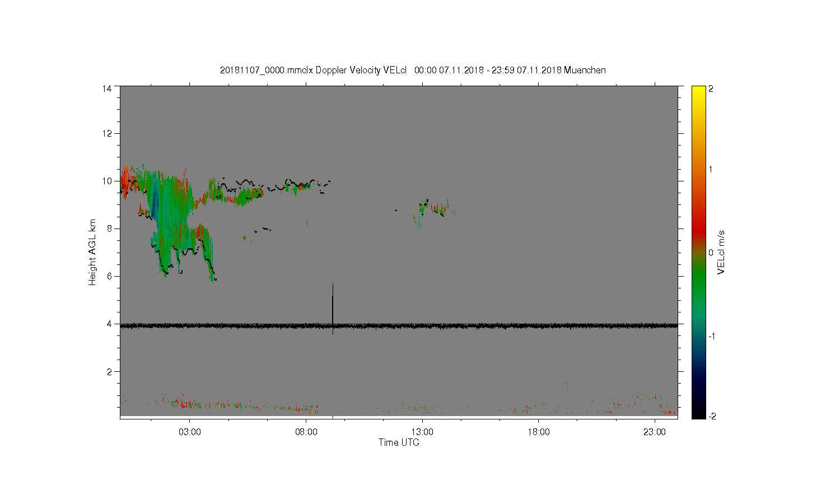This screenshot has width=840, height=504.
Task: Click the colorbar tick label 1
Action: pos(711,169)
